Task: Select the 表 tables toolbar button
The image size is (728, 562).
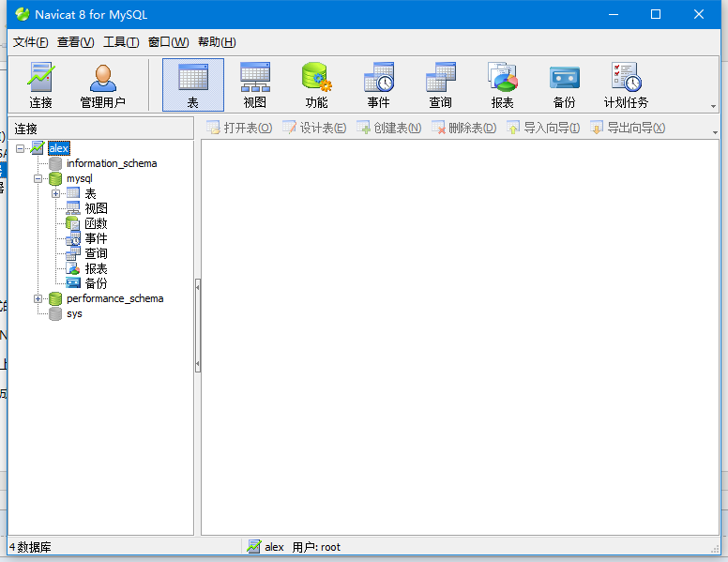Action: (x=193, y=85)
